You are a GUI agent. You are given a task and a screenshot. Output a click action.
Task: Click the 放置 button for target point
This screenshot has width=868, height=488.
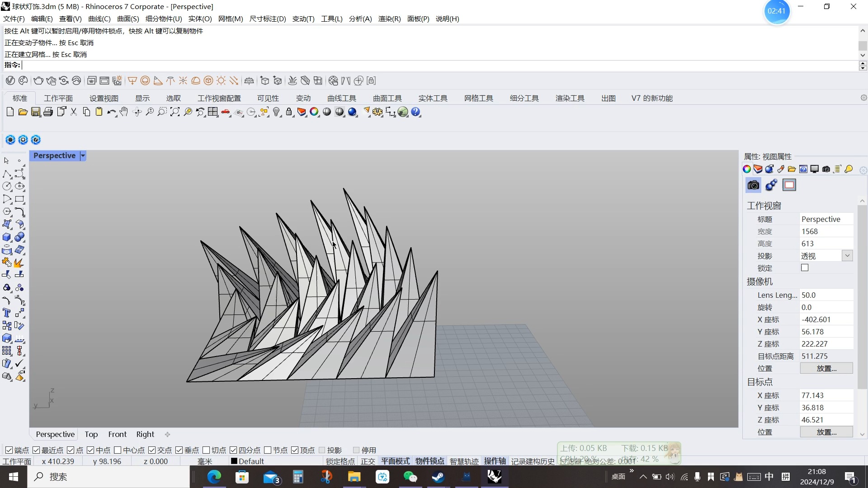pos(825,432)
